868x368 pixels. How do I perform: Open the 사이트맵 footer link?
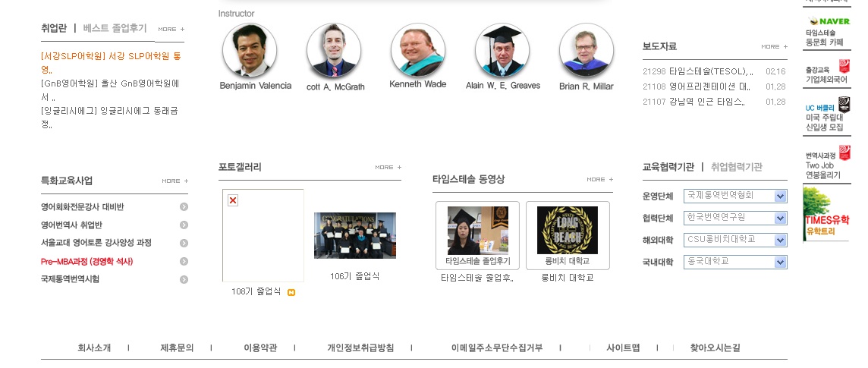[623, 348]
